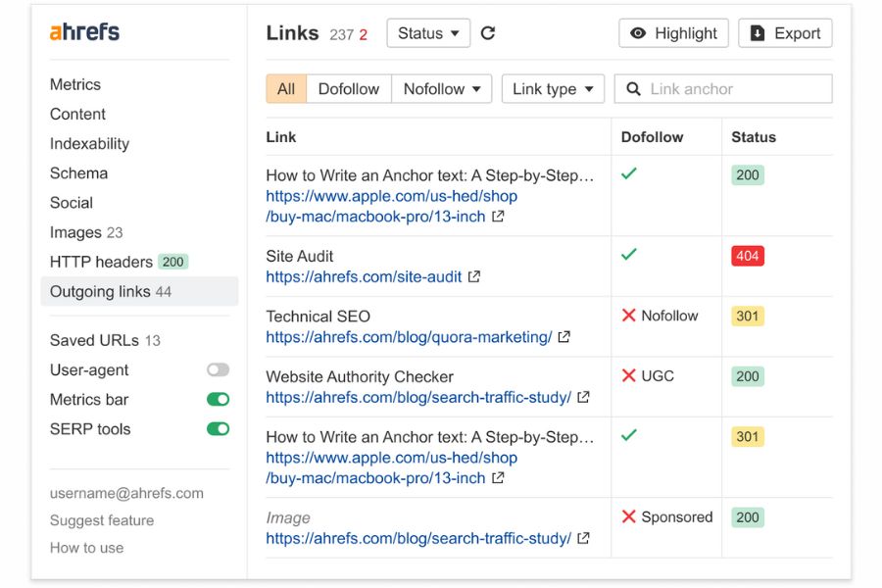Open Saved URLs in the sidebar
This screenshot has height=588, width=882.
pos(105,340)
